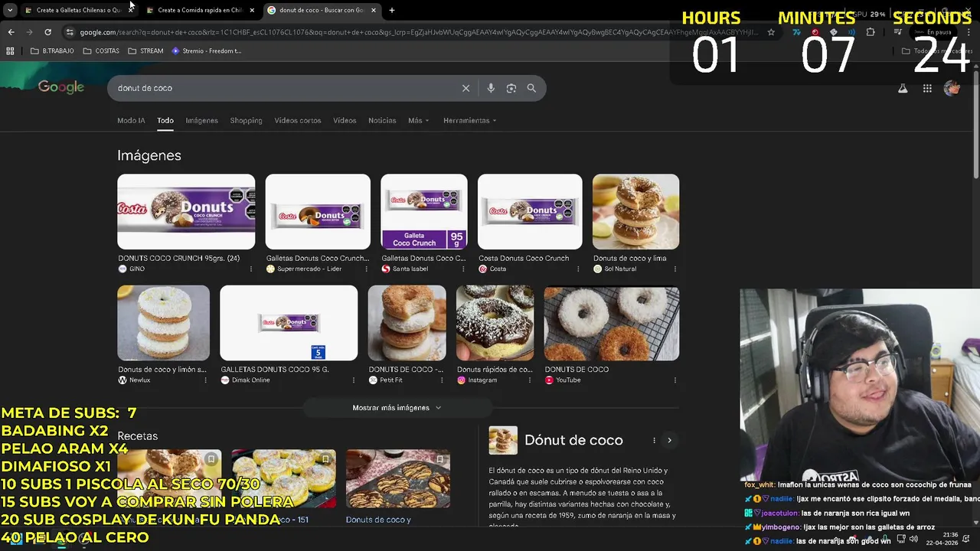980x551 pixels.
Task: Focus the 'donut de coco' search field
Action: pos(283,88)
